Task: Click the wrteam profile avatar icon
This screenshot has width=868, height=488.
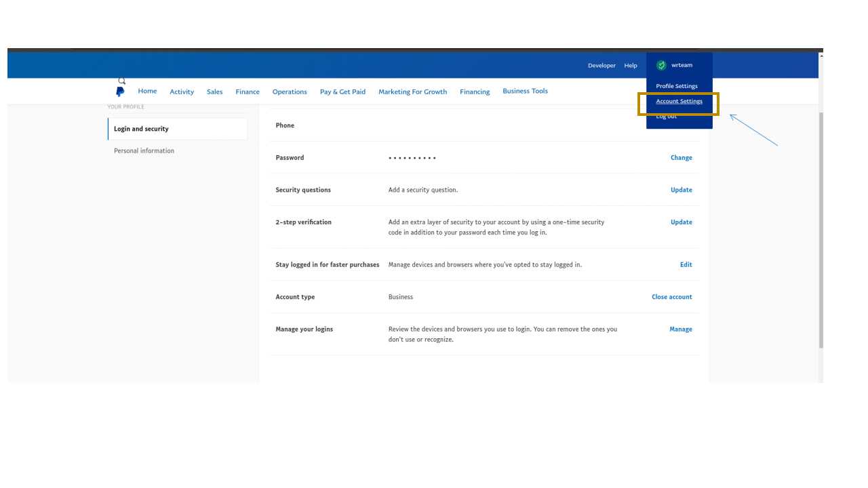Action: tap(661, 66)
